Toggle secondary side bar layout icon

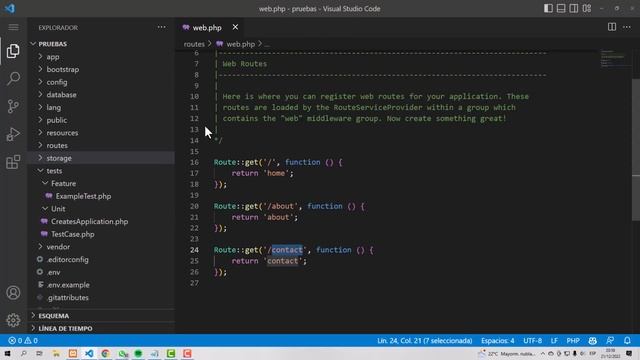[x=573, y=8]
